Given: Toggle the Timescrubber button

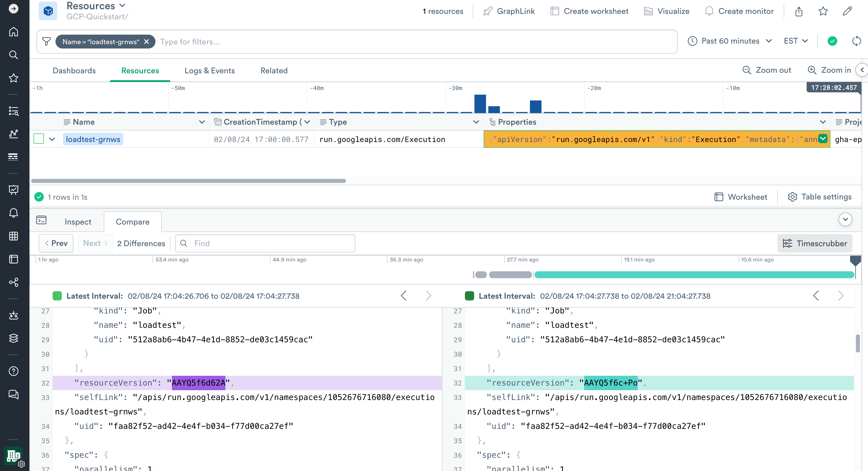Looking at the screenshot, I should 815,243.
